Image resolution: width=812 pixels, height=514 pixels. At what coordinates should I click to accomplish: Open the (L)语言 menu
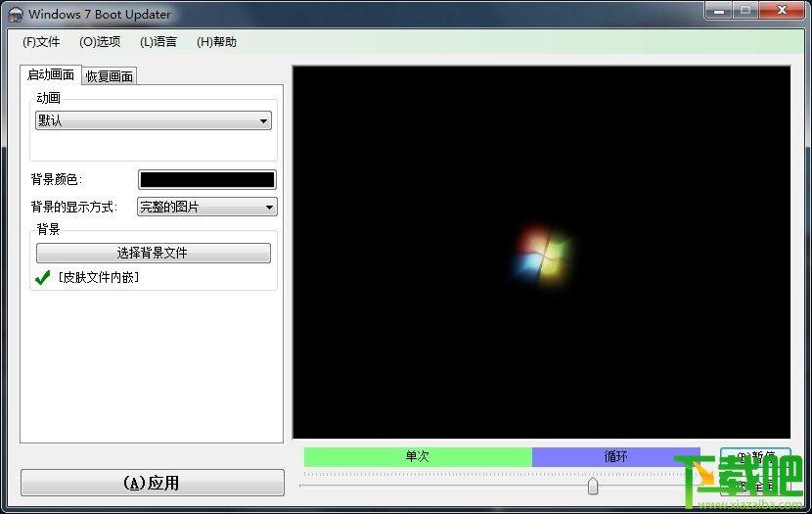click(x=158, y=42)
